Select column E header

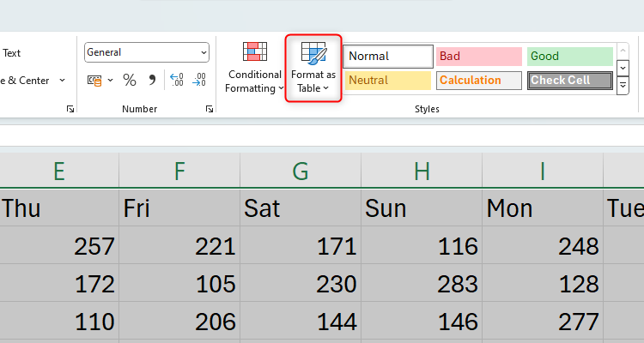point(59,171)
